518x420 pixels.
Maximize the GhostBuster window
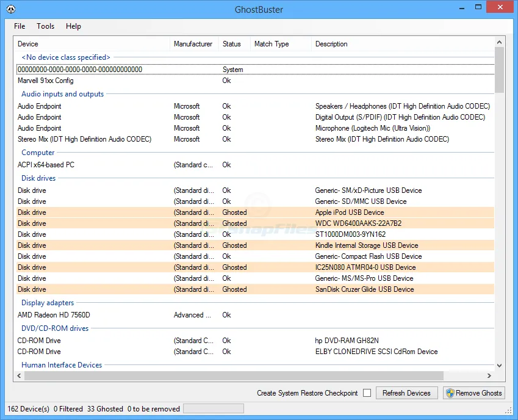478,7
